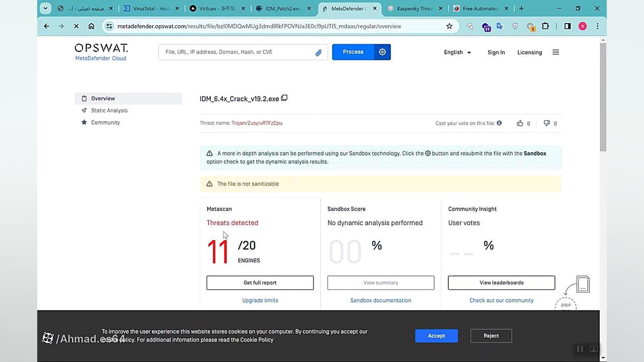Bookmark this page with the star icon

449,26
